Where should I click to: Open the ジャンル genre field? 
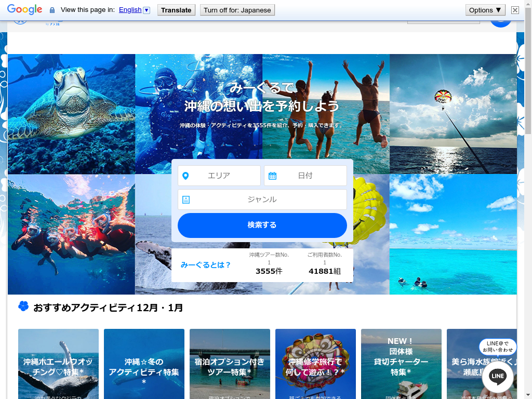[x=262, y=199]
